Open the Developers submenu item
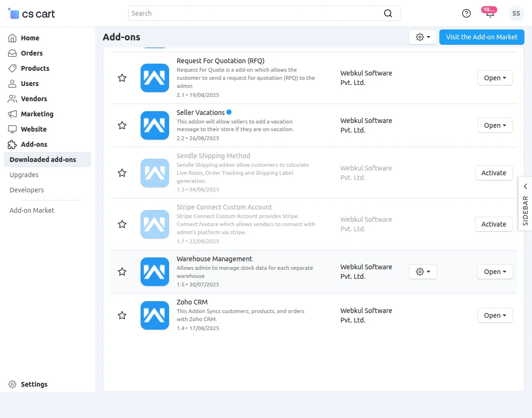Screen dimensions: 532x418 [27, 190]
